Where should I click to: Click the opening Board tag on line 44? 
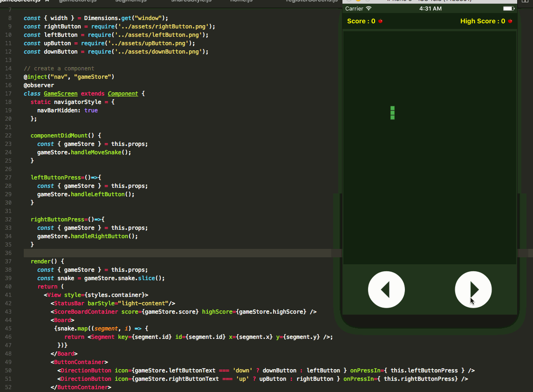coord(62,320)
